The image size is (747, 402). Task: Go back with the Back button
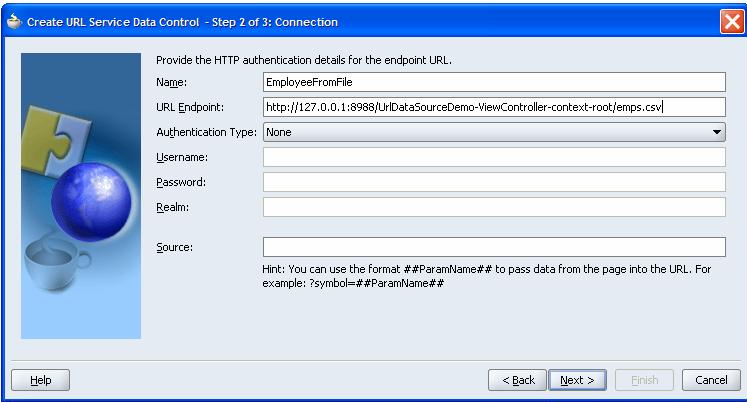tap(517, 380)
